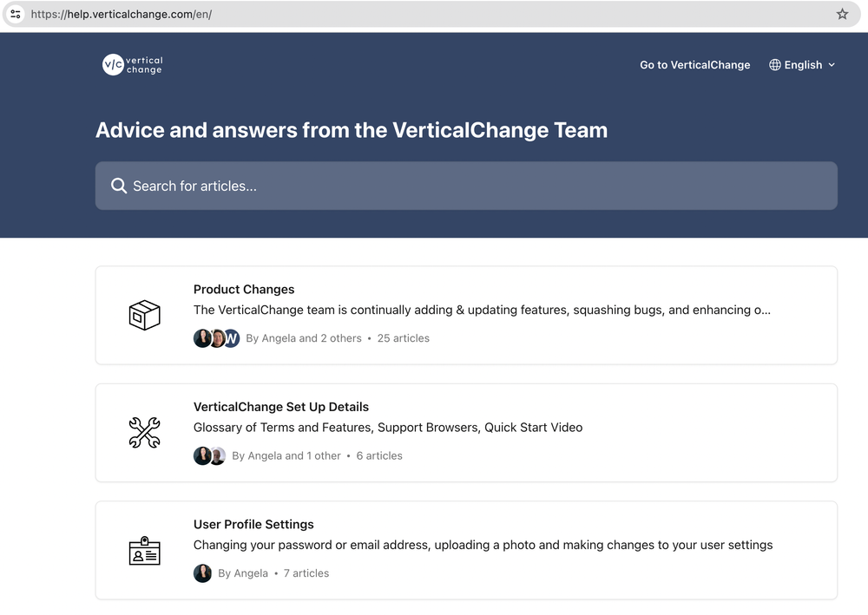Click the Changing your password description text

(483, 545)
